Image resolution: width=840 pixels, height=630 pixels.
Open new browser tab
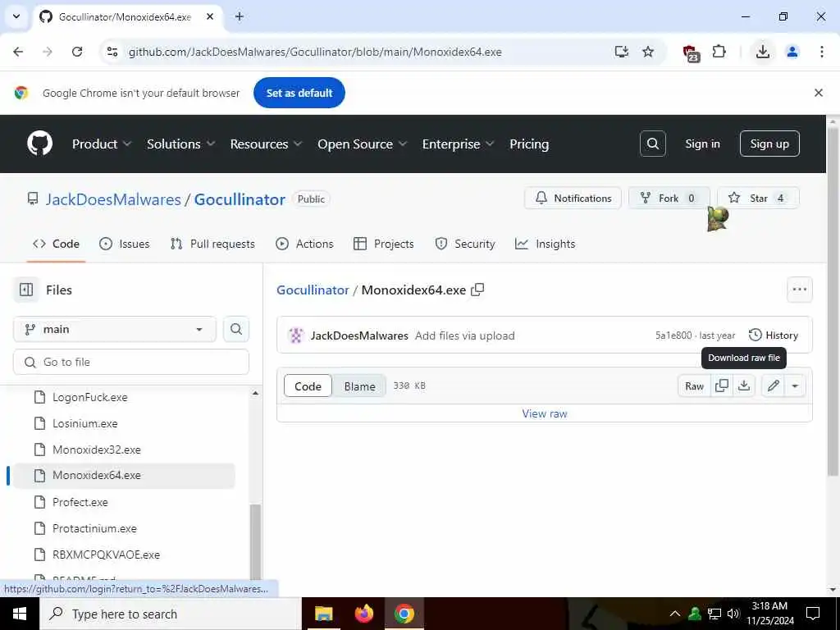point(240,16)
